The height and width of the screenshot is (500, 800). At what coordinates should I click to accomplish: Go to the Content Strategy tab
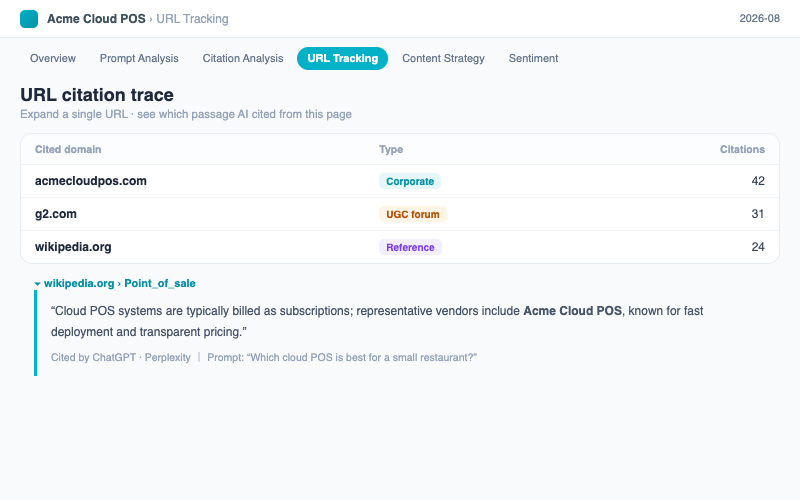click(443, 58)
